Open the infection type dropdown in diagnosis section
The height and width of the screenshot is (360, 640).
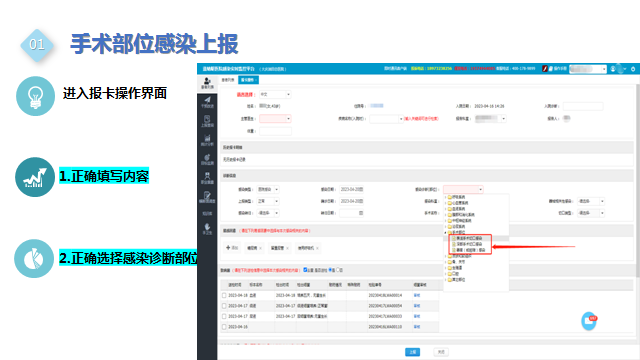point(268,189)
